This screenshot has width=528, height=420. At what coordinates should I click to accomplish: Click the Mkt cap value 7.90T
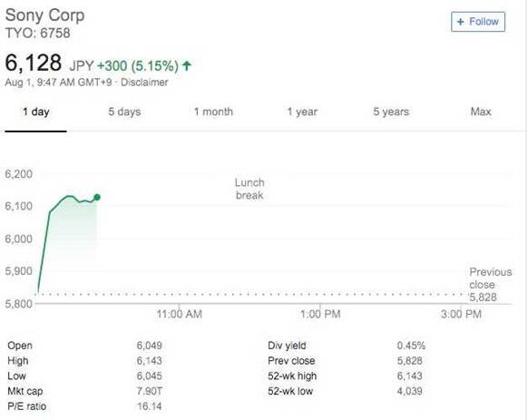[x=149, y=391]
